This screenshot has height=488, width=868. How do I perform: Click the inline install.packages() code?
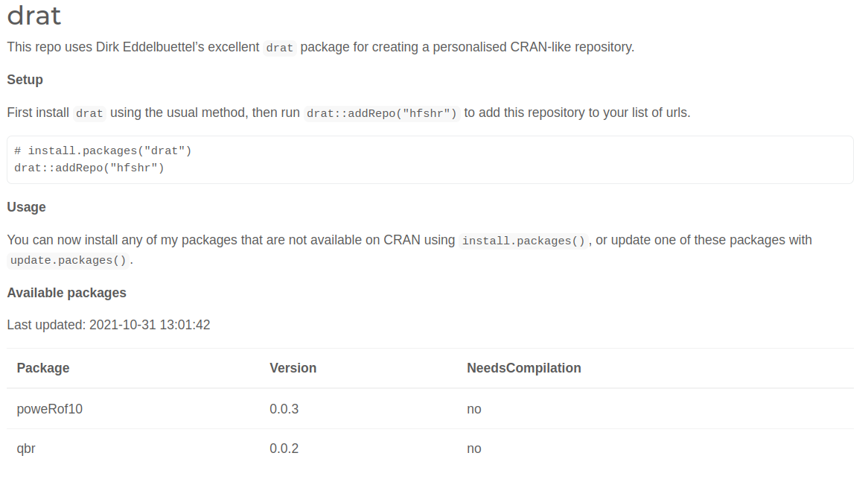523,241
